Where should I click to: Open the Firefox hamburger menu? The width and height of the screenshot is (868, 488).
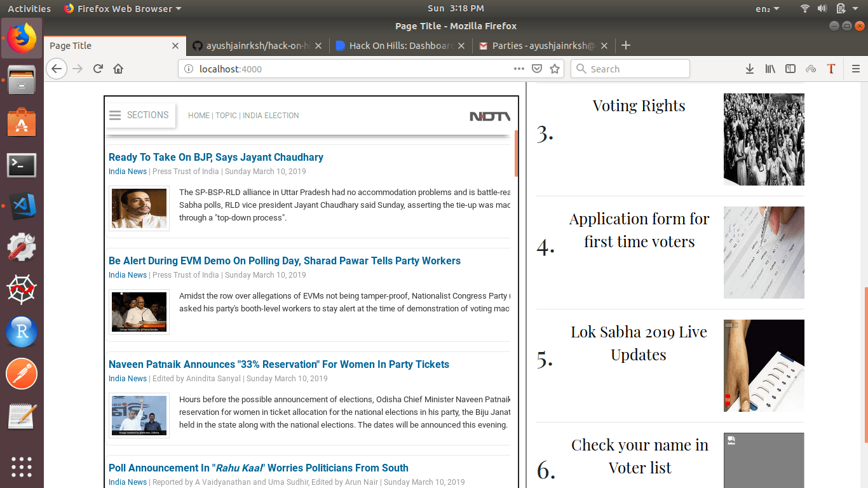coord(856,69)
